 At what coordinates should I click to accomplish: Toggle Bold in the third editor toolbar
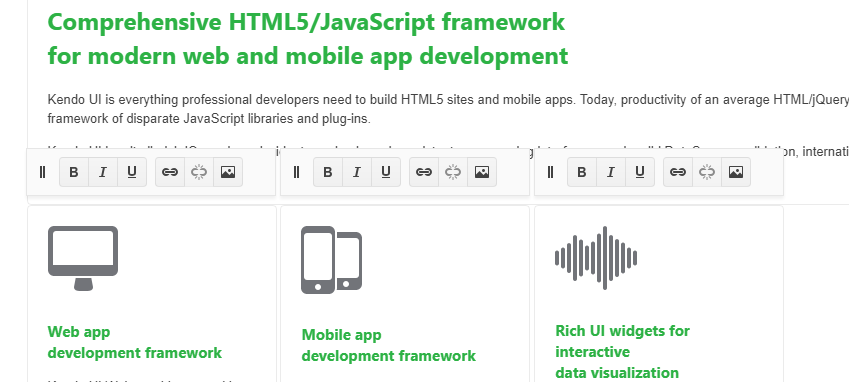[582, 172]
